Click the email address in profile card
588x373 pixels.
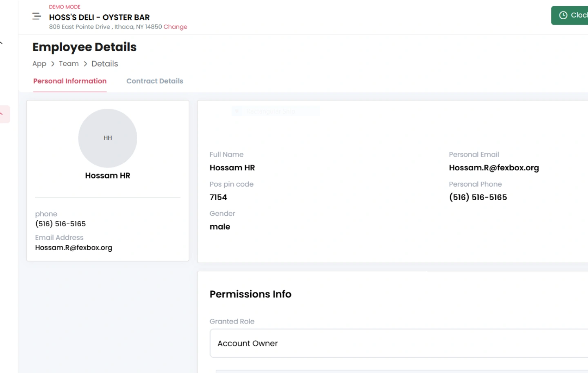(x=73, y=248)
